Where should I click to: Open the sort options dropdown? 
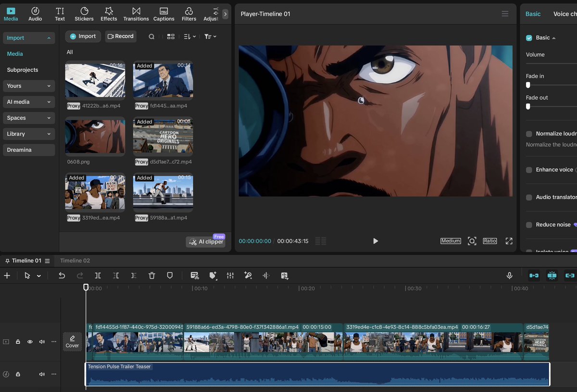point(190,37)
